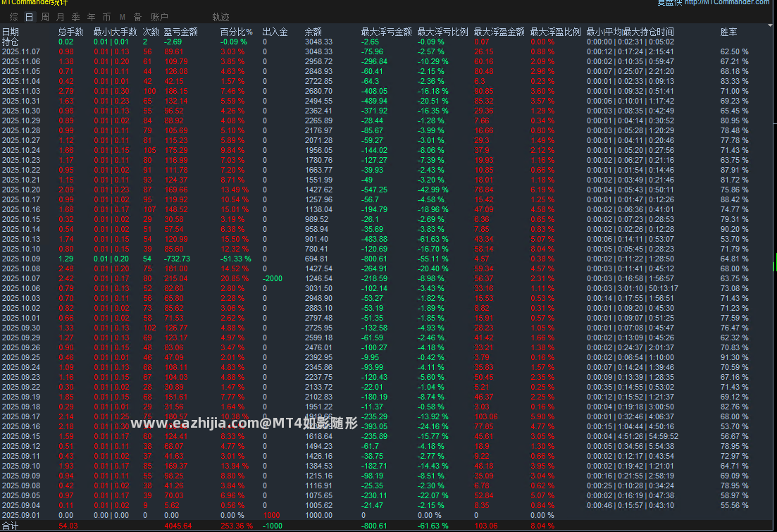
Task: Click the 胜率 column header
Action: coord(729,32)
